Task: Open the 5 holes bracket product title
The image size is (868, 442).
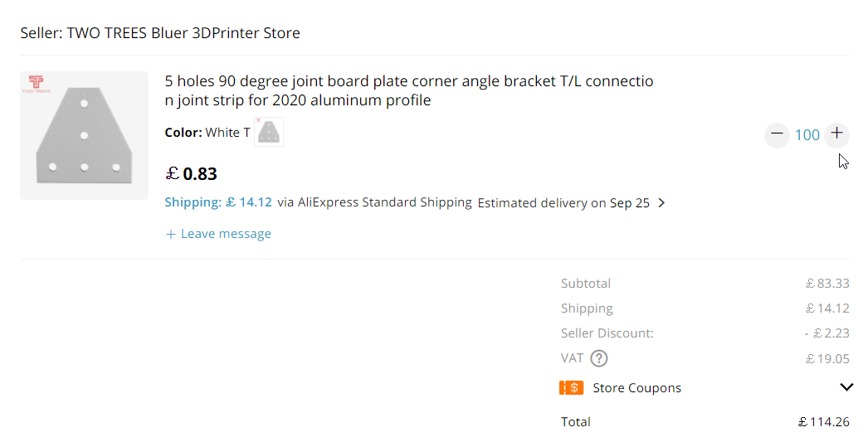Action: pos(409,91)
